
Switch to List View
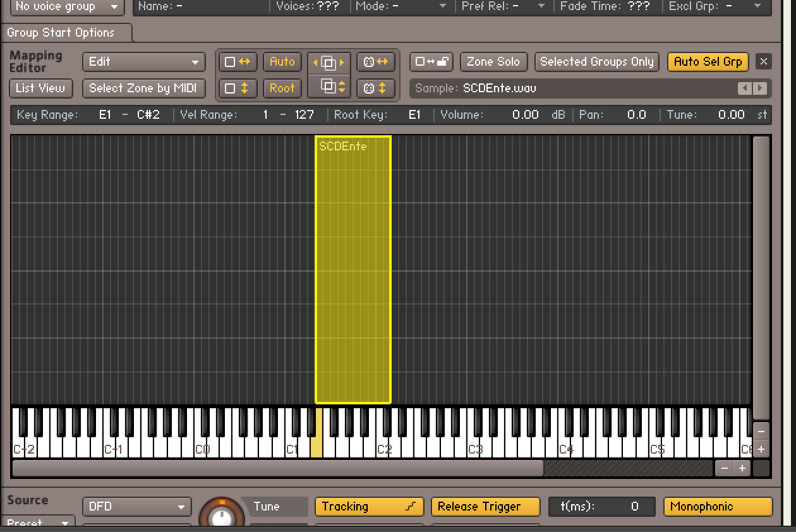tap(40, 88)
